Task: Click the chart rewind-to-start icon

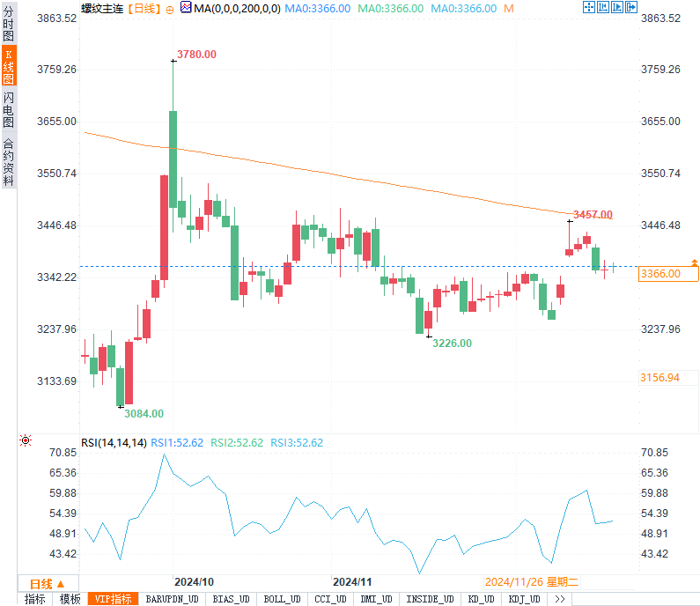Action: [603, 7]
